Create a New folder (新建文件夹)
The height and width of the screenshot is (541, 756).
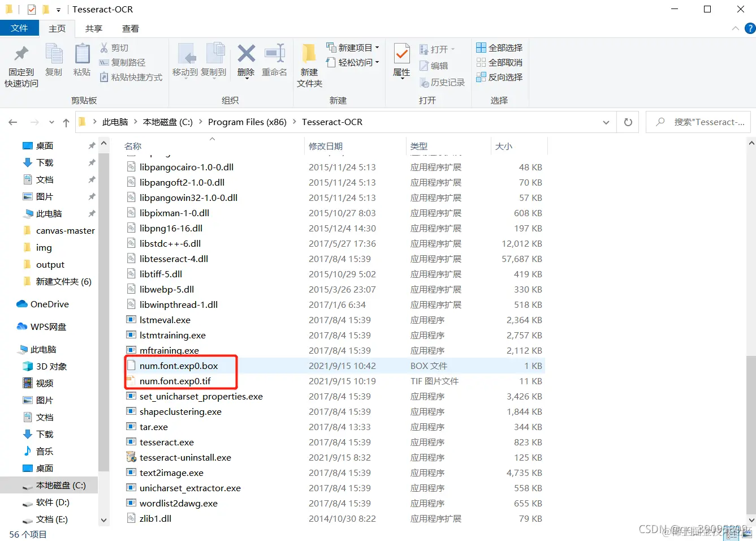point(309,65)
